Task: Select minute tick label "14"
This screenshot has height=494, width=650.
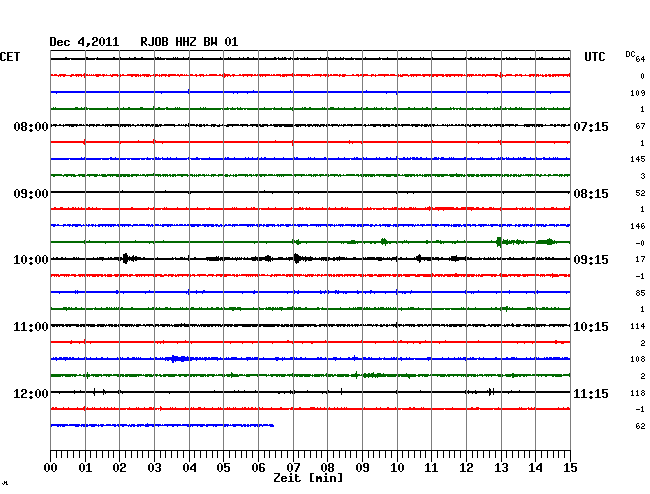Action: point(535,467)
